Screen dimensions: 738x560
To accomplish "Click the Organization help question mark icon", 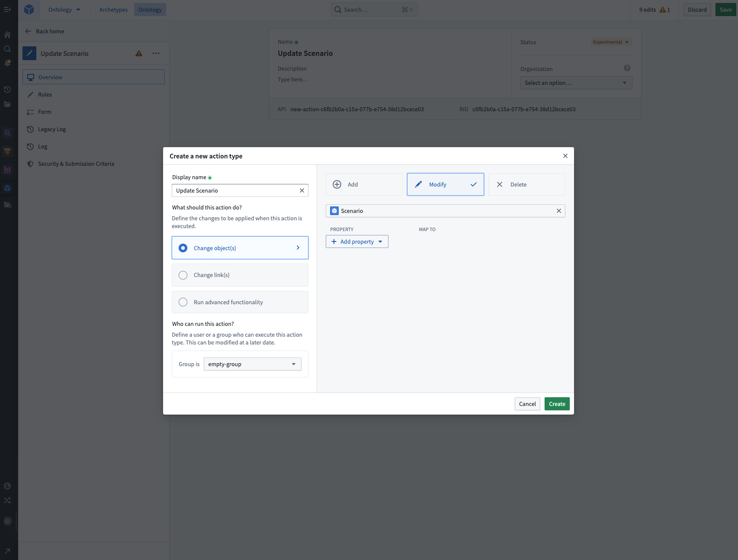I will 627,68.
